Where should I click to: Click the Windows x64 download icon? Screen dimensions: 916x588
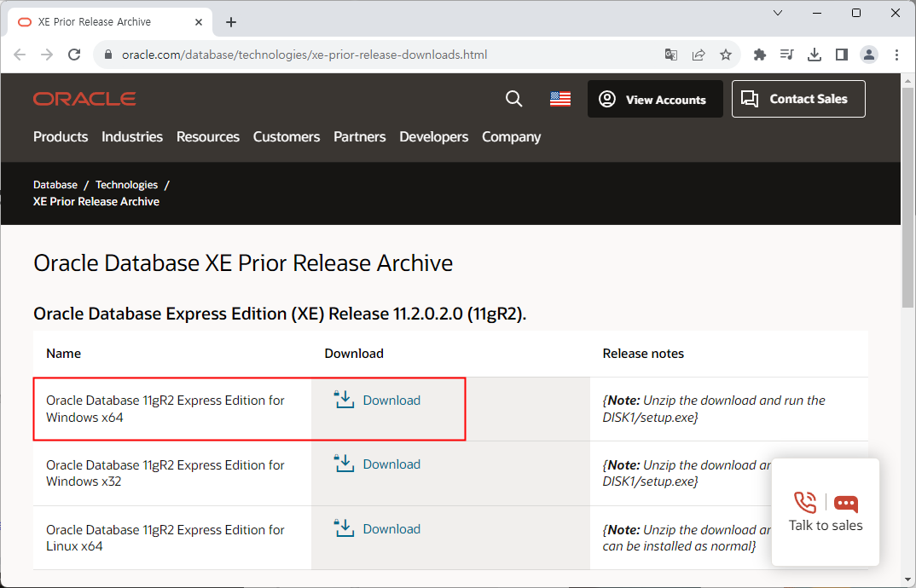[x=344, y=400]
